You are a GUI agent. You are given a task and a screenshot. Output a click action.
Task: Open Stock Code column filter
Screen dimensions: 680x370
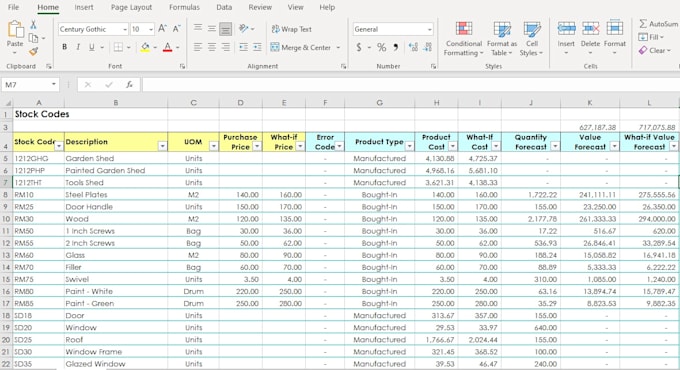point(58,147)
